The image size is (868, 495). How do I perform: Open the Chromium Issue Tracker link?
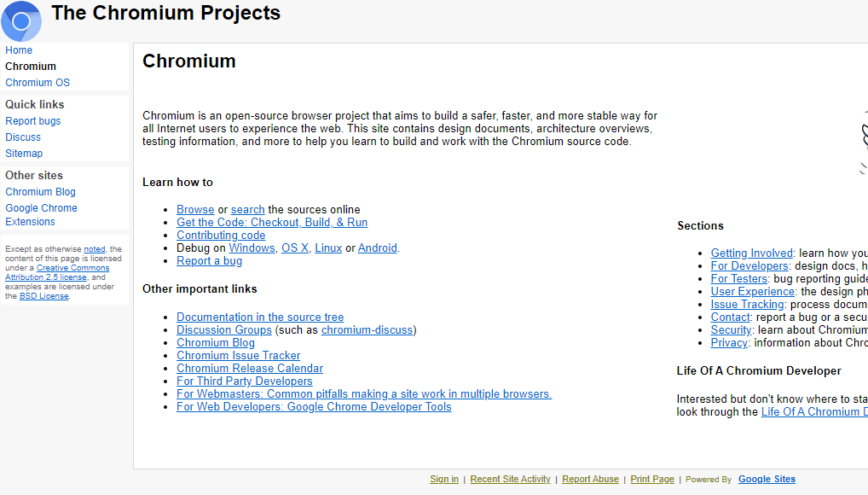click(x=239, y=355)
